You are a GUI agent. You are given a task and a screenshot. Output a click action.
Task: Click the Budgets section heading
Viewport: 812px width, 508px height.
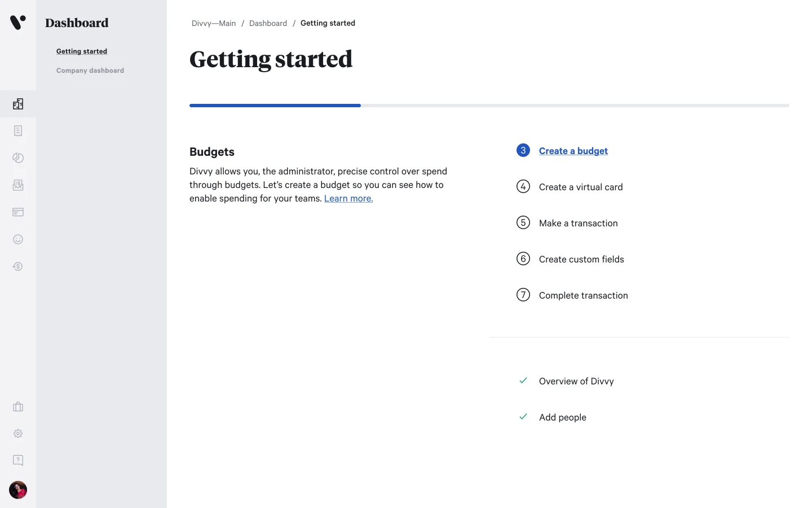coord(212,152)
